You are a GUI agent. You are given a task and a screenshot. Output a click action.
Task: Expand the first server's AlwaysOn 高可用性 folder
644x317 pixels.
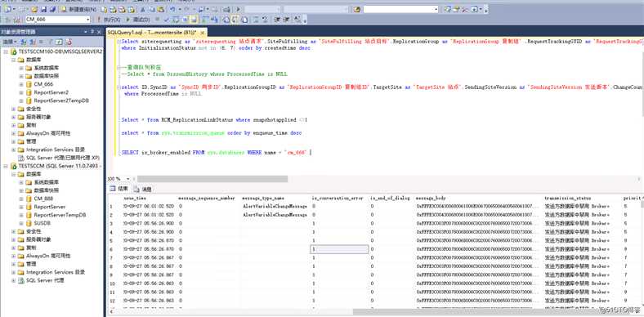pyautogui.click(x=14, y=133)
